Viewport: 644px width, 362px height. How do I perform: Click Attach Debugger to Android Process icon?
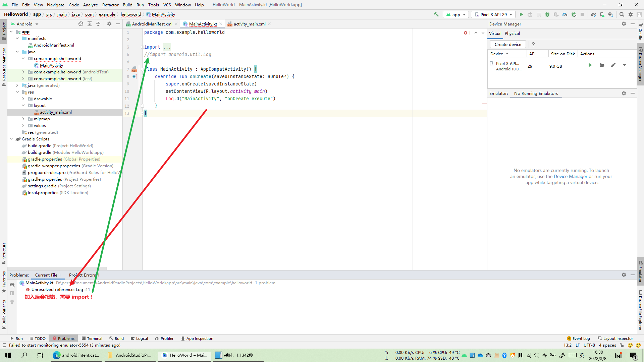point(574,14)
